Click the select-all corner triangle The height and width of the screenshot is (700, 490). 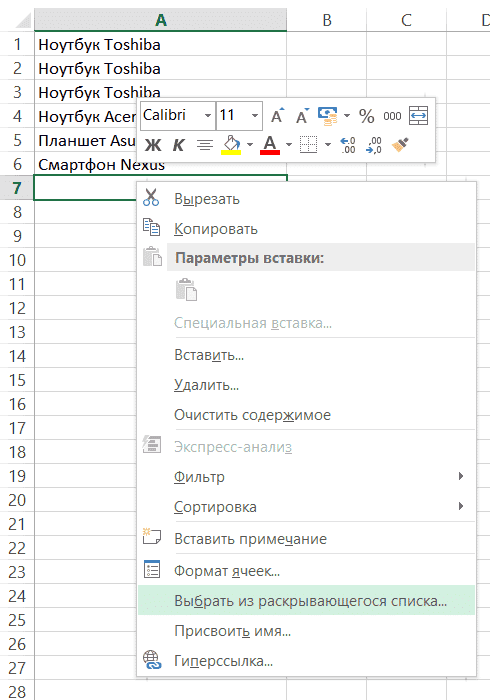click(21, 20)
